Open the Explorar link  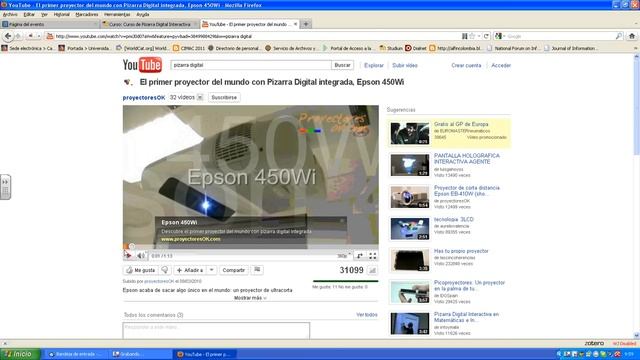[x=374, y=65]
